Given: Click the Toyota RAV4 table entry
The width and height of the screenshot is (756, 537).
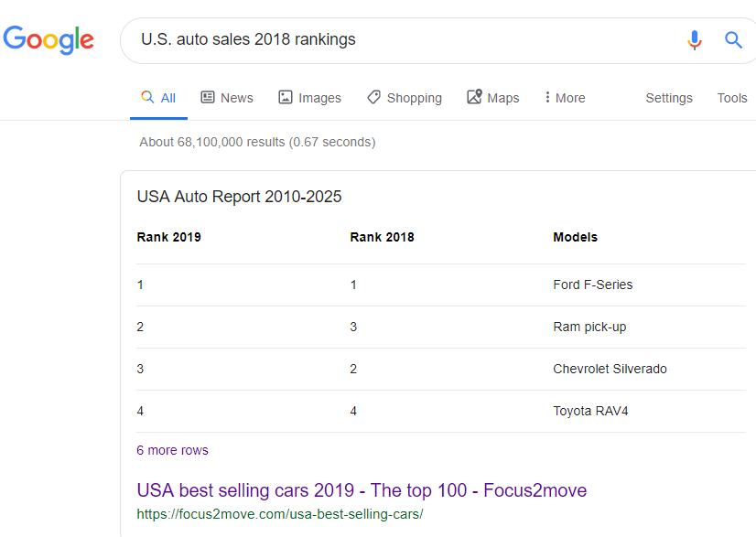Looking at the screenshot, I should [x=590, y=411].
